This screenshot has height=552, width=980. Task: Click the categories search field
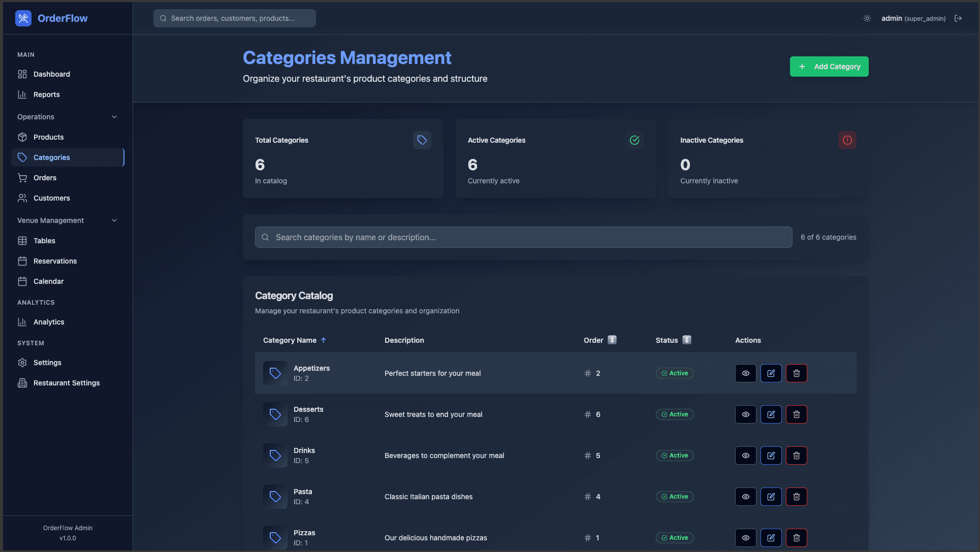(x=523, y=237)
